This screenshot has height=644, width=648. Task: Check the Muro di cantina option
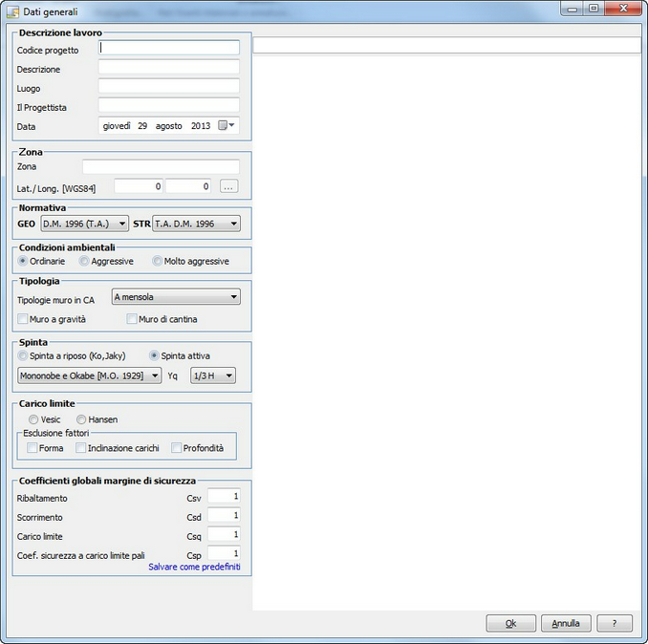(133, 319)
